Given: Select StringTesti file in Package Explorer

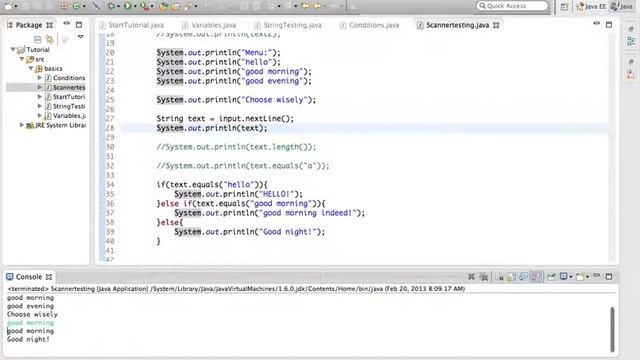Looking at the screenshot, I should 69,106.
